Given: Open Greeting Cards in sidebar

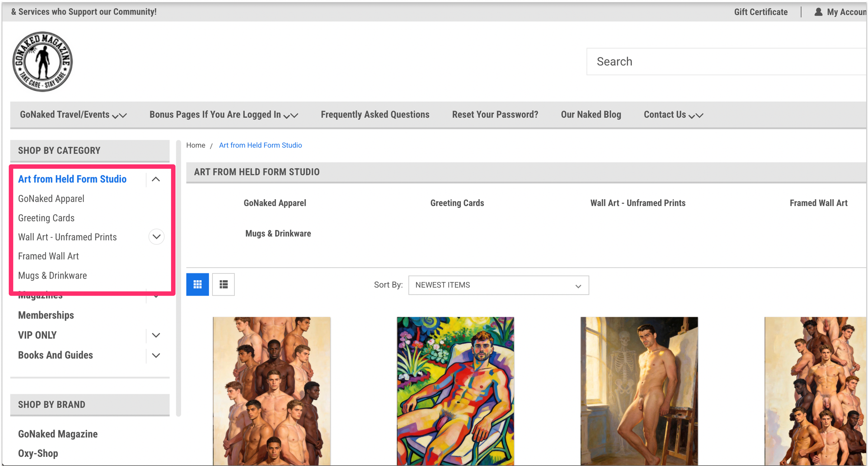Looking at the screenshot, I should (x=46, y=218).
